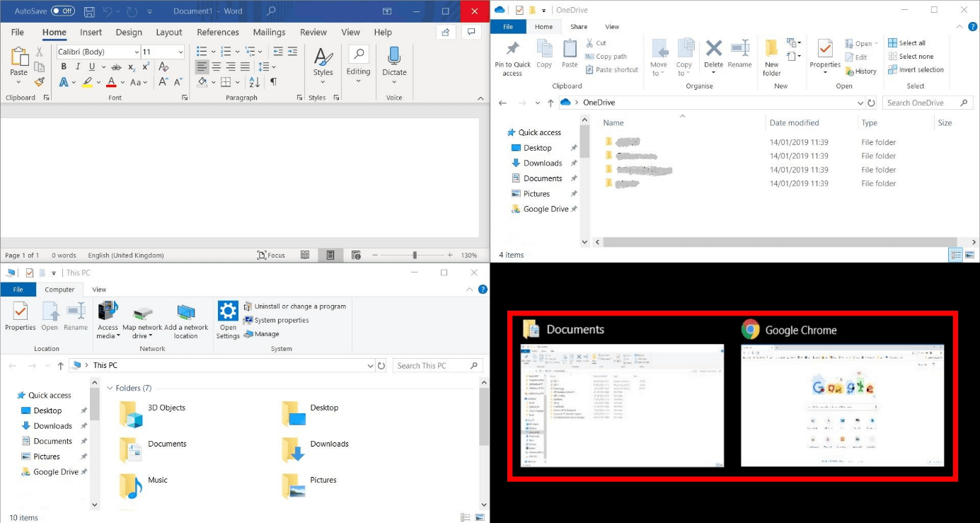Switch to the Insert tab in Word
The image size is (980, 523).
coord(91,33)
